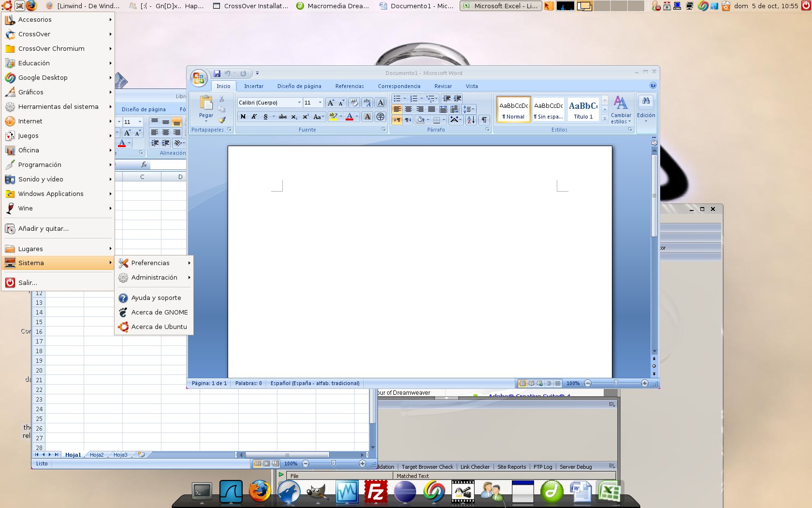This screenshot has width=812, height=508.
Task: Select the Format Painter brush icon
Action: [222, 120]
